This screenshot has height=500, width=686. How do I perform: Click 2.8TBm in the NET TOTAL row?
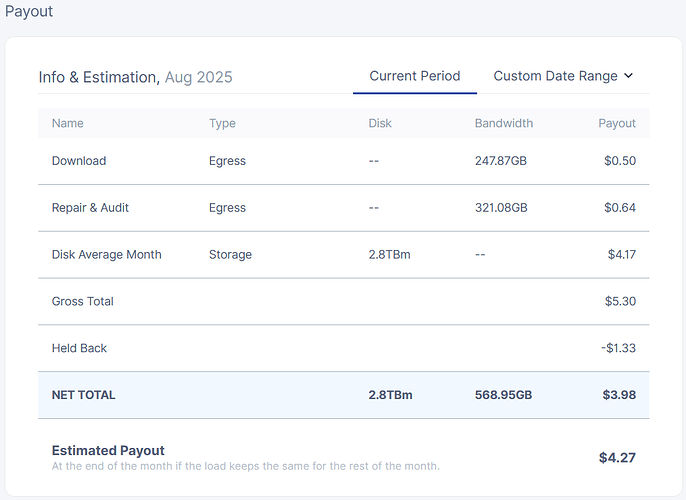[390, 395]
